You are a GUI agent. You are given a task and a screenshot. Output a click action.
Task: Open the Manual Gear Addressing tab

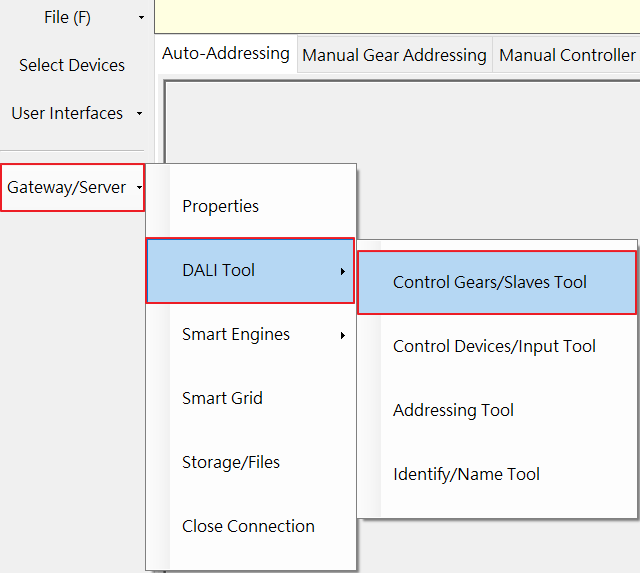click(x=394, y=55)
